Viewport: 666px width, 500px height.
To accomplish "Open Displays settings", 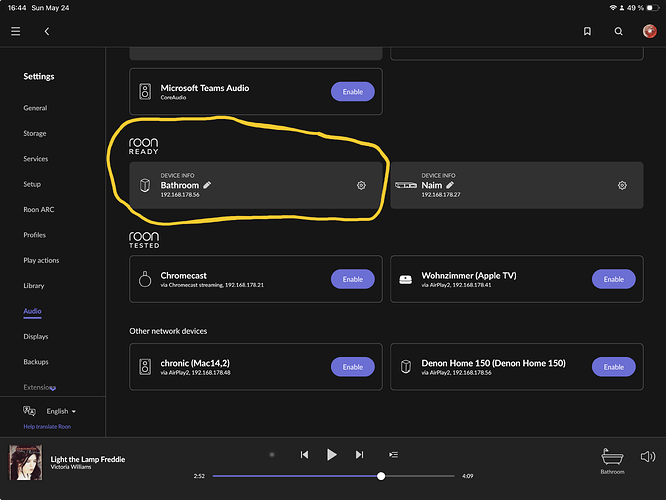I will click(x=36, y=336).
